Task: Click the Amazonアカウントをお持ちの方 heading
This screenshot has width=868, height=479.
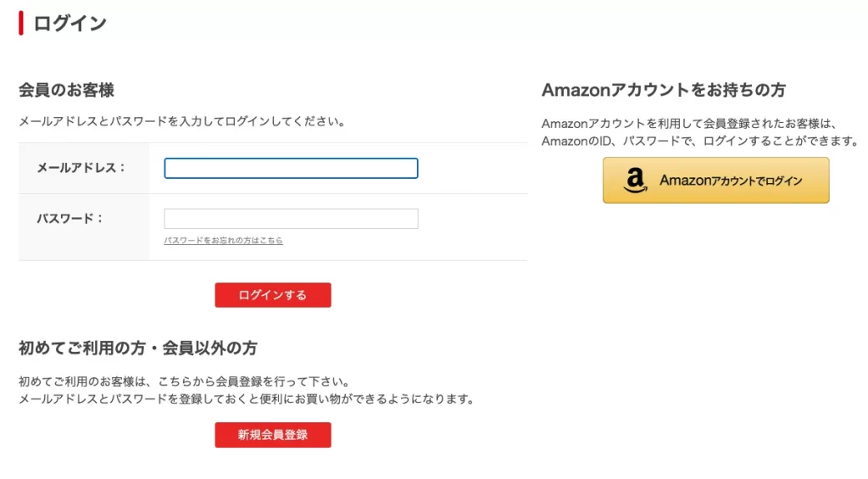Action: coord(664,90)
